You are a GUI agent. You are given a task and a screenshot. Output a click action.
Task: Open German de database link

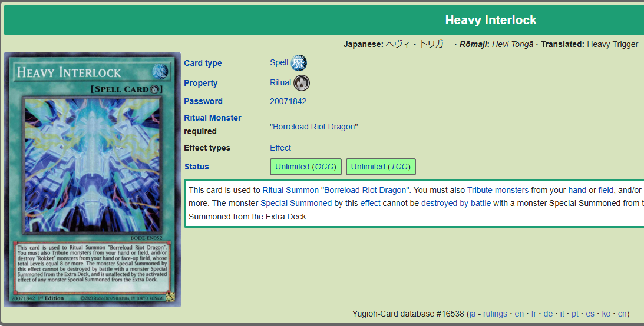(x=548, y=314)
